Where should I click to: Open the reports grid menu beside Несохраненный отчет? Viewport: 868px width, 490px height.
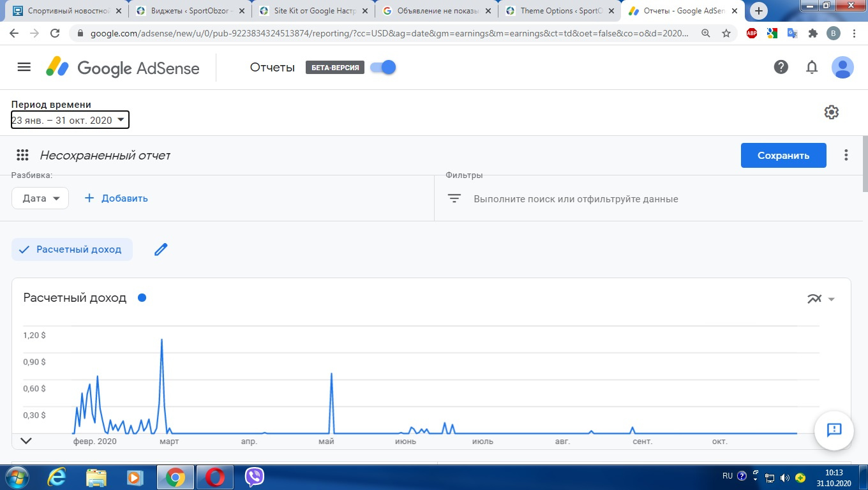[23, 155]
